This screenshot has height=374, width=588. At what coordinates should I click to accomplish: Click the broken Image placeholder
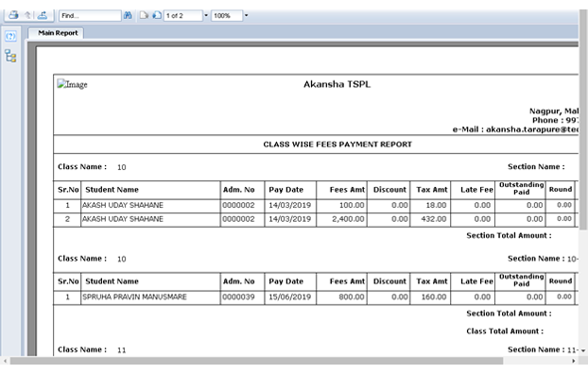(73, 84)
